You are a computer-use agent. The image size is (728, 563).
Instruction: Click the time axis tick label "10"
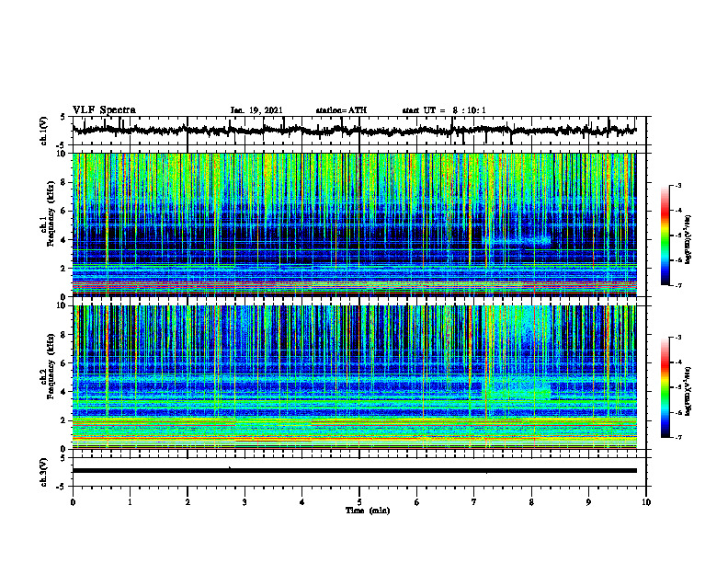[x=646, y=502]
